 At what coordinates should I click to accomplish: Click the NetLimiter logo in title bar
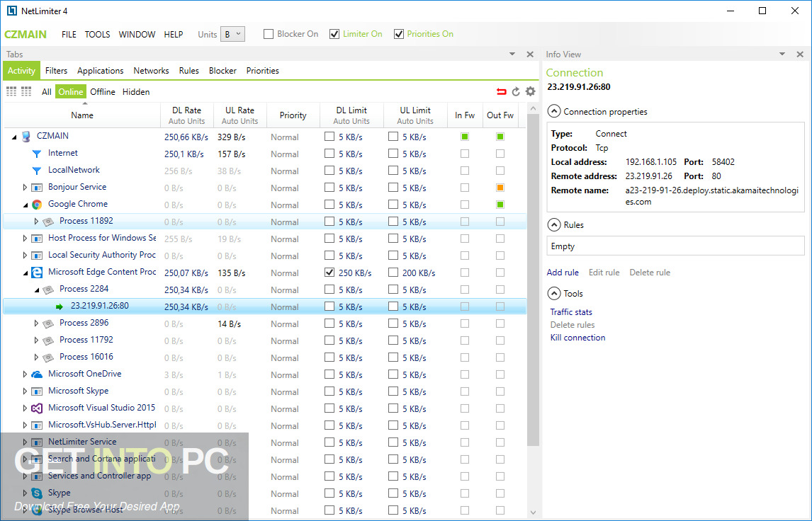[x=12, y=11]
